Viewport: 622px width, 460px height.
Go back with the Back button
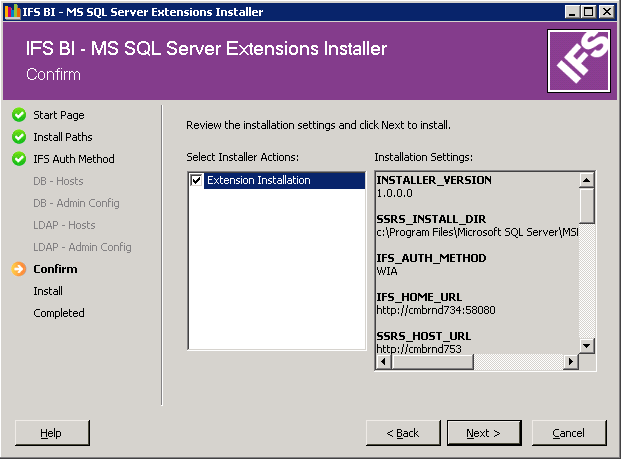(403, 433)
